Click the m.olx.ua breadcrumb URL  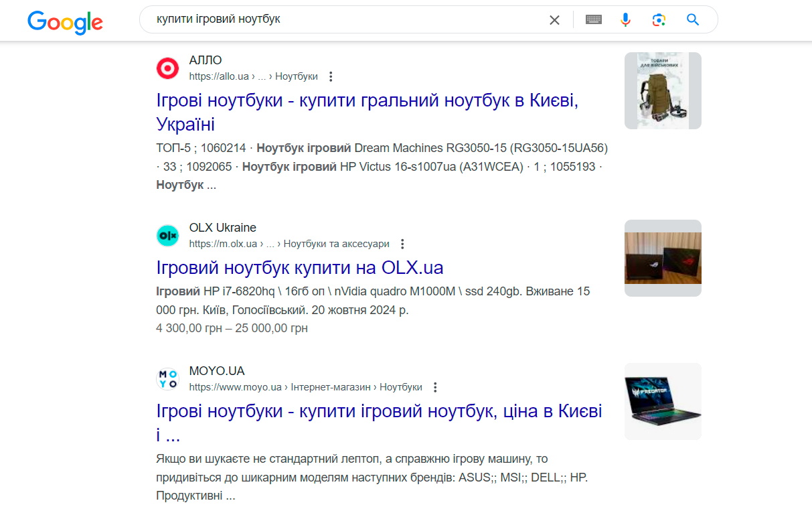coord(289,244)
